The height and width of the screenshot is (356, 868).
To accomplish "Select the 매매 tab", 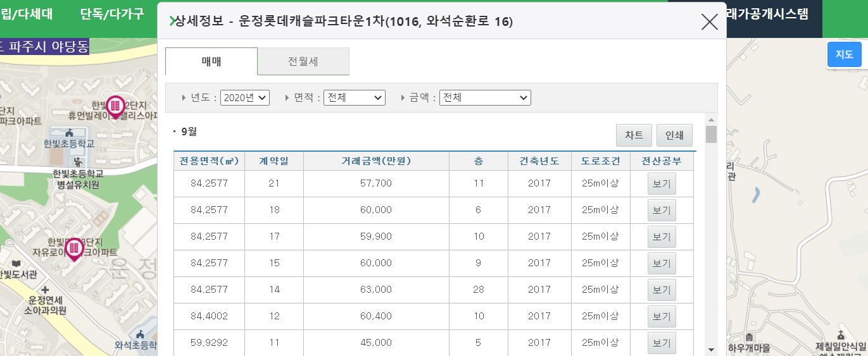I will pyautogui.click(x=211, y=61).
